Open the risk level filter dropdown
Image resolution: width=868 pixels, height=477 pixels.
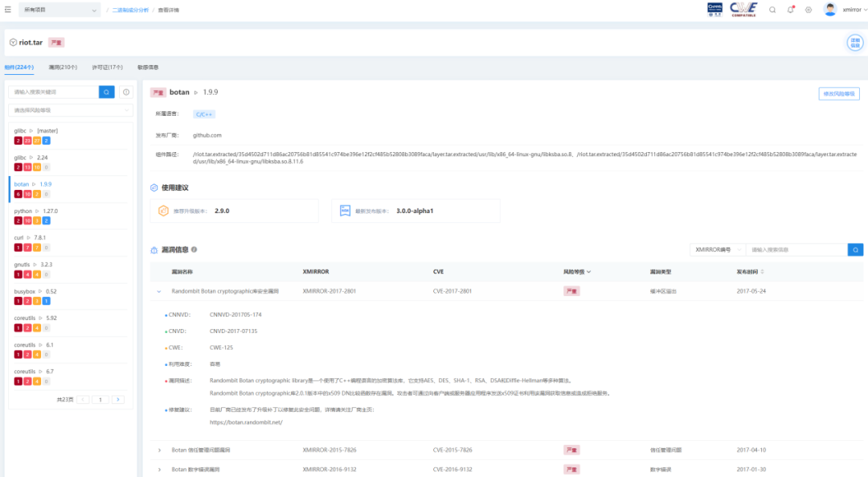70,110
